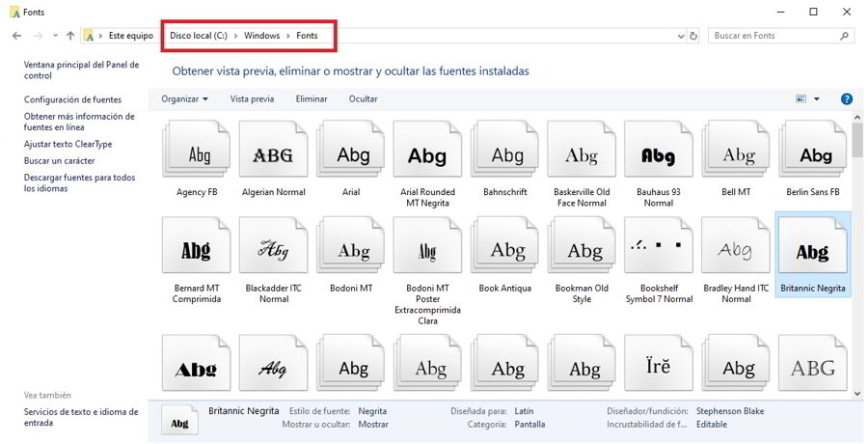The image size is (868, 444).
Task: Click the scrollbar down arrow
Action: coord(857,393)
